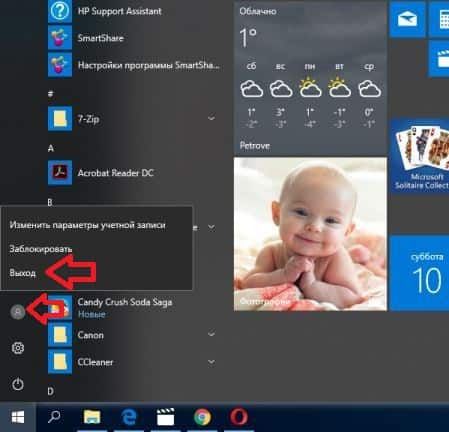Open Настройки программы SmartShare entry

pos(133,65)
